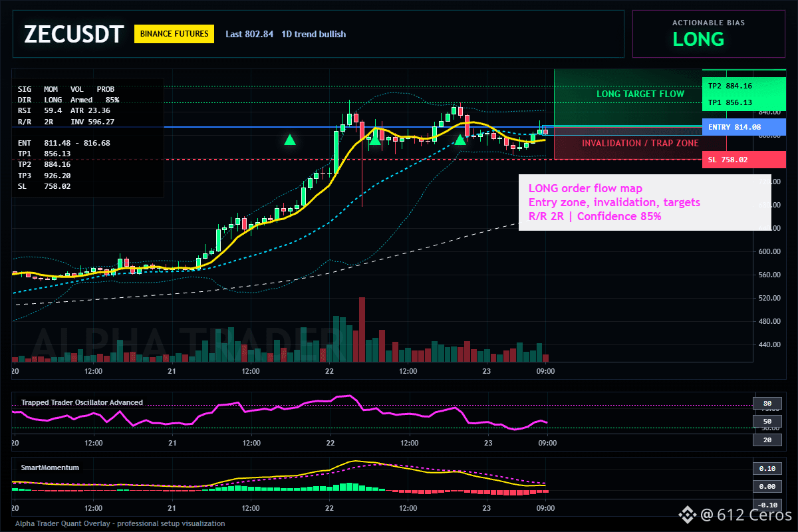Click the SL 758.02 row in stats table
Viewport: 798px width, 532px height.
[44, 186]
